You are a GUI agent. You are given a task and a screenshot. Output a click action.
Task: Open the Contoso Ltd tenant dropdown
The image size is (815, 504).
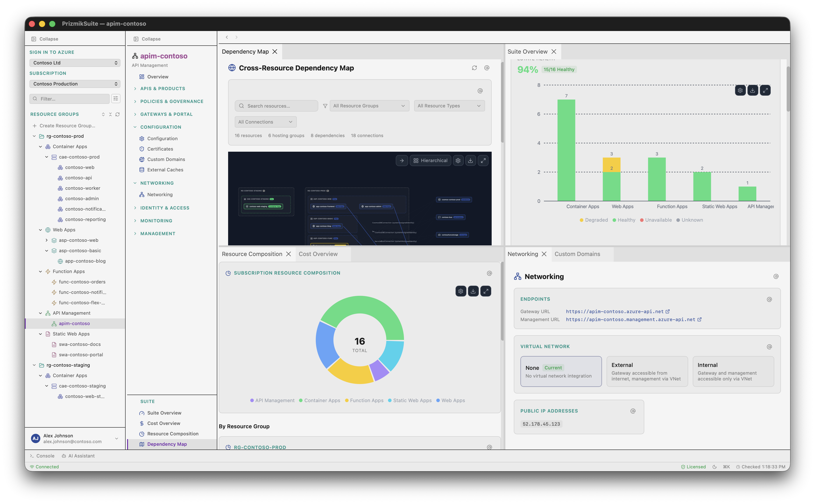[x=75, y=63]
